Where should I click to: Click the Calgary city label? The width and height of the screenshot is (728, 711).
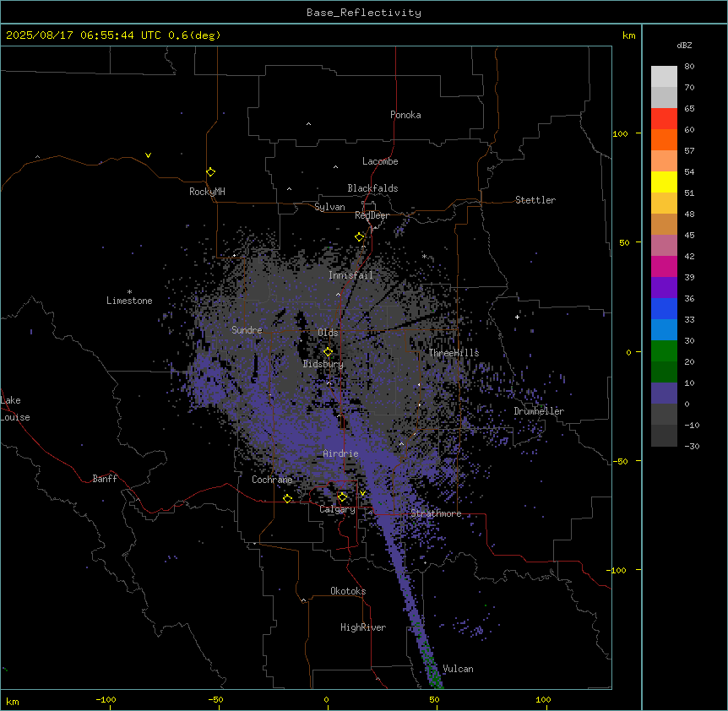337,509
